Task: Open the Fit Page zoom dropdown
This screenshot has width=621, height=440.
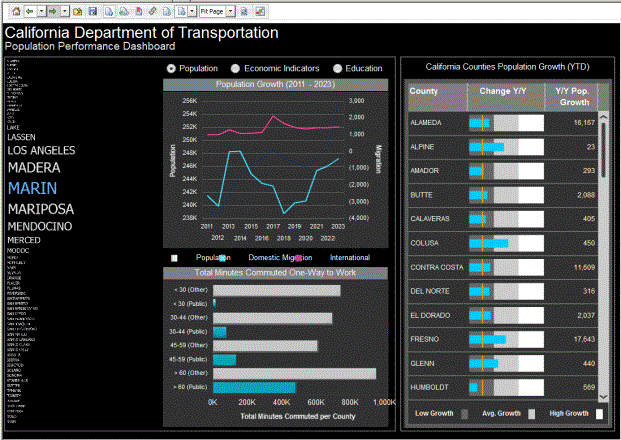Action: point(230,10)
